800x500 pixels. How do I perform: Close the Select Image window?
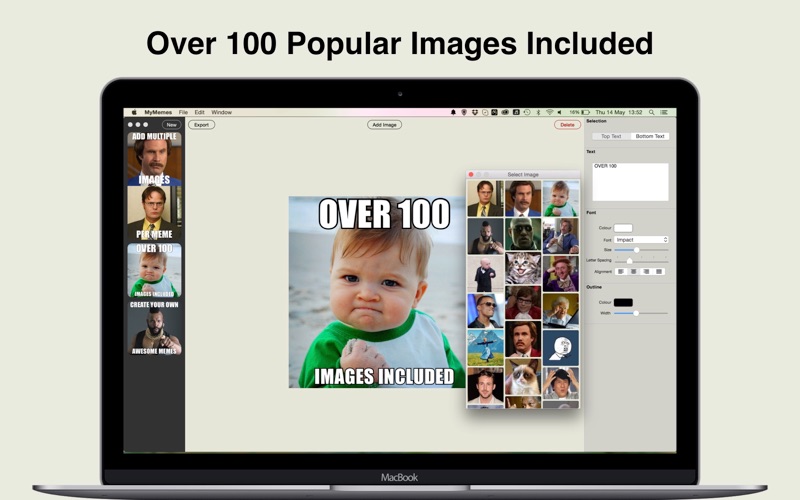pos(471,174)
